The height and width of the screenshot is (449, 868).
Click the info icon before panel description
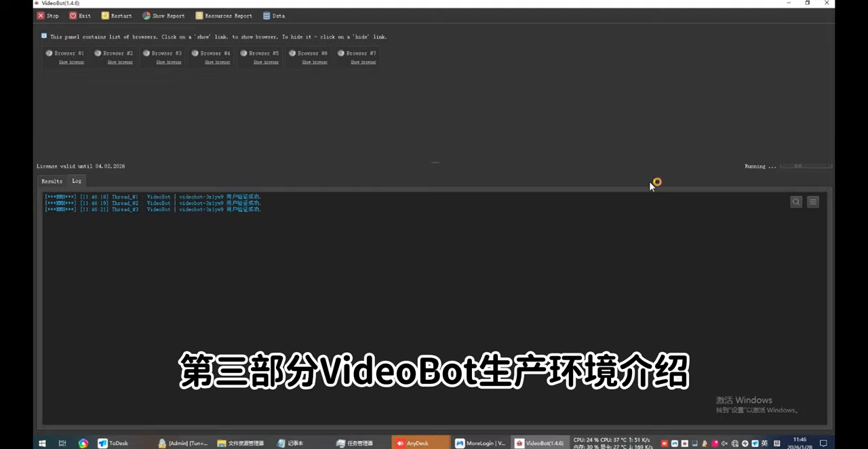coord(44,36)
